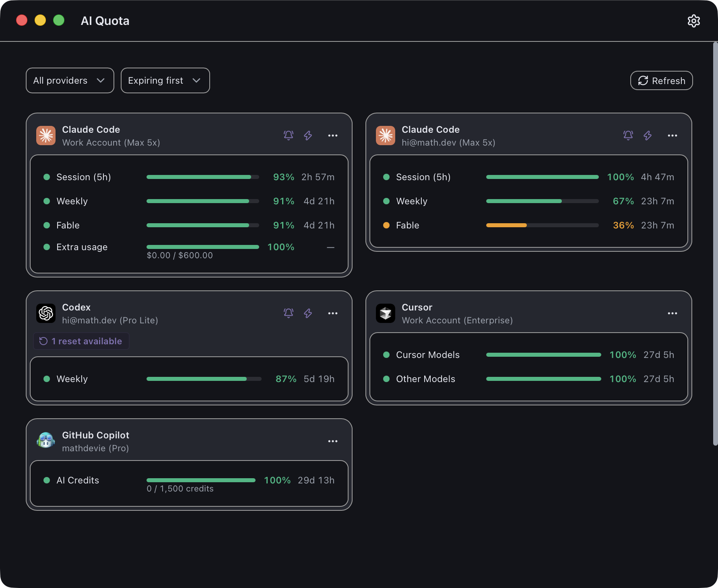This screenshot has height=588, width=718.
Task: Click the 67% Weekly progress bar
Action: [x=543, y=201]
